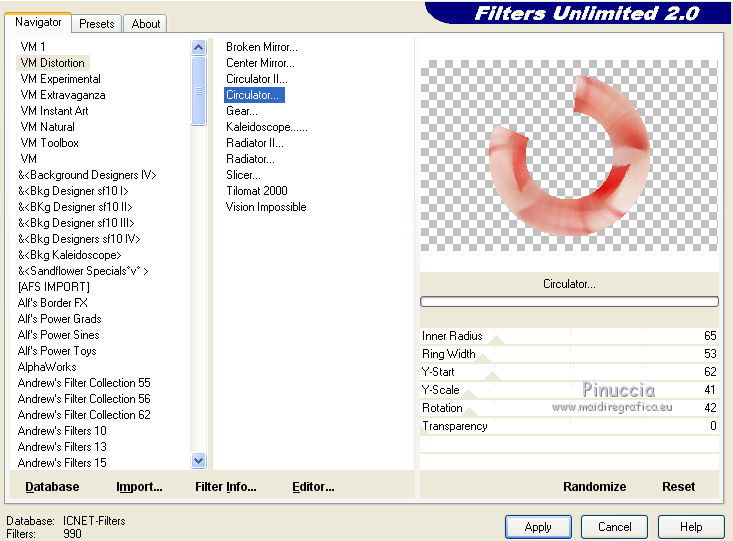Select VM 1 filter category
Image resolution: width=733 pixels, height=541 pixels.
coord(33,47)
